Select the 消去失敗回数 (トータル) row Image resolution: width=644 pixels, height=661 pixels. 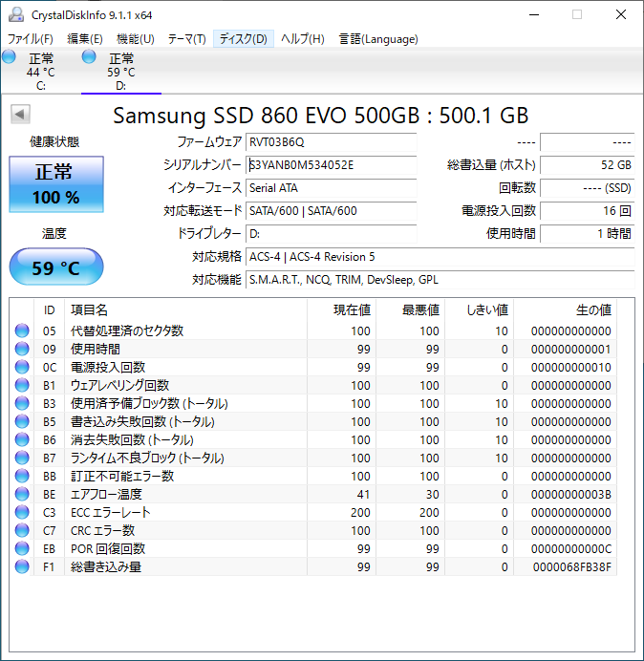point(313,439)
